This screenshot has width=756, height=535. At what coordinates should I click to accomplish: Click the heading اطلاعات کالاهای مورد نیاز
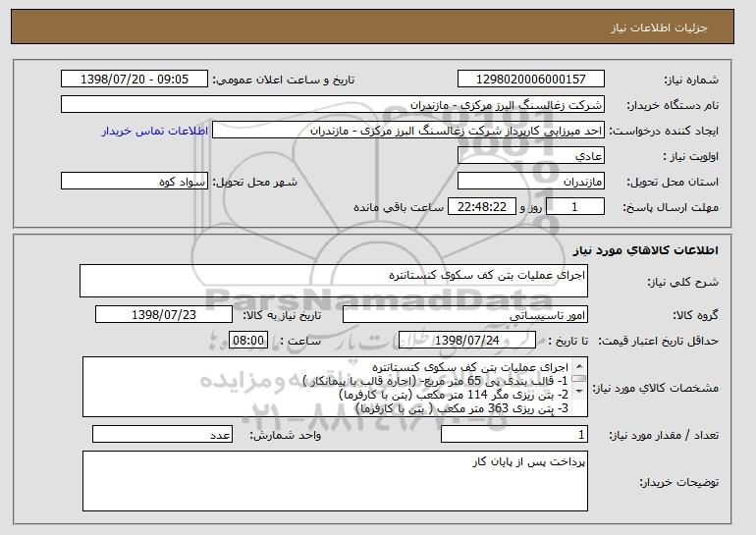(646, 250)
